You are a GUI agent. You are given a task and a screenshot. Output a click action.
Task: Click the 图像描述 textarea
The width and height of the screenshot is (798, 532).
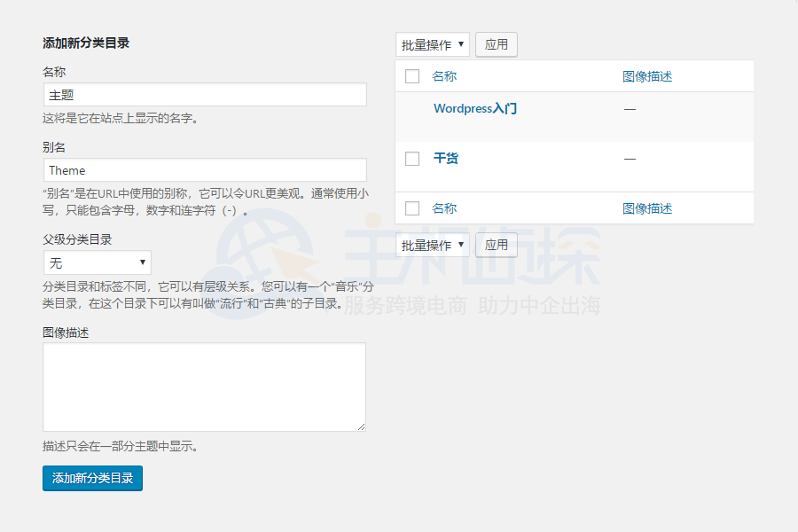pyautogui.click(x=204, y=387)
